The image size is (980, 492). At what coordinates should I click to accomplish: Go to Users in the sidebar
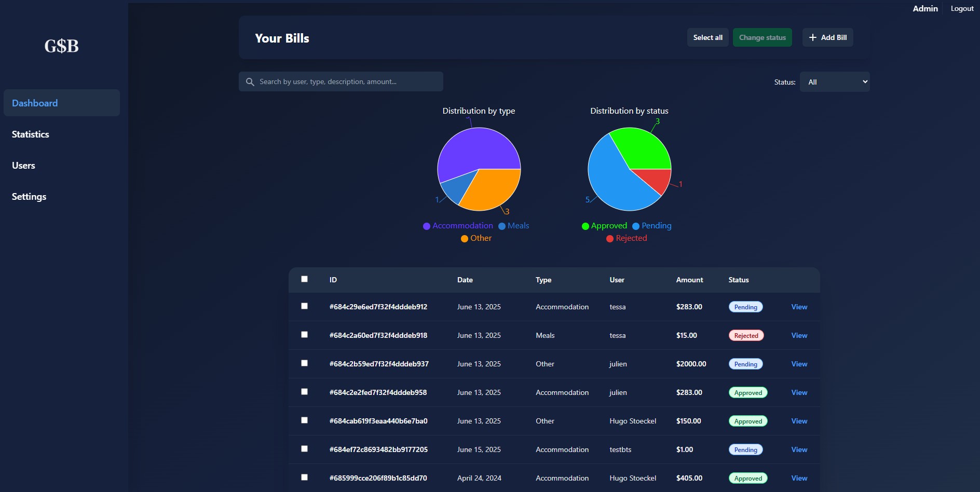pos(24,166)
